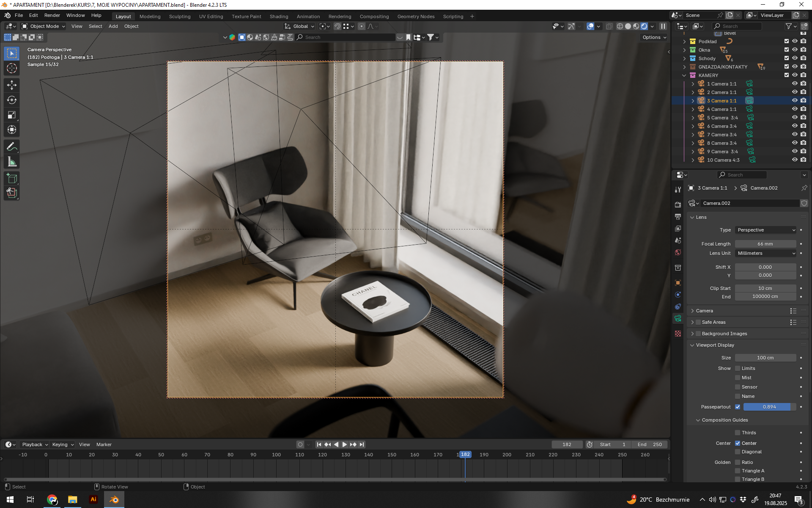Select the Scale tool
This screenshot has width=812, height=508.
(12, 115)
